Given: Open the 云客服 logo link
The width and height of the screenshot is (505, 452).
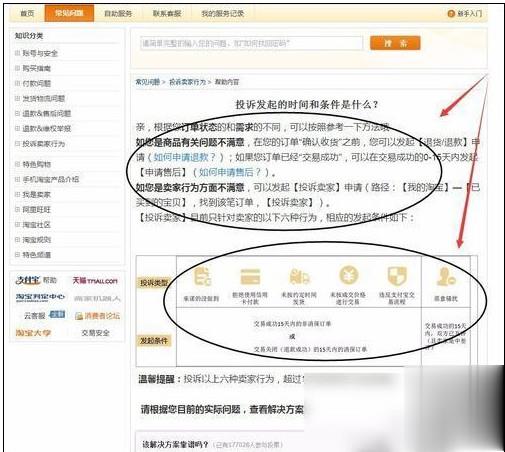Looking at the screenshot, I should pyautogui.click(x=44, y=315).
